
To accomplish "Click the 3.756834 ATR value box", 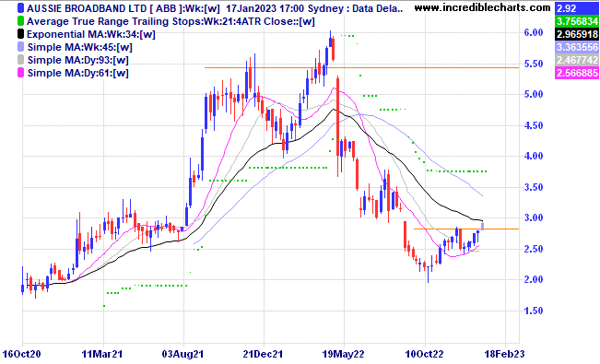I will [577, 21].
